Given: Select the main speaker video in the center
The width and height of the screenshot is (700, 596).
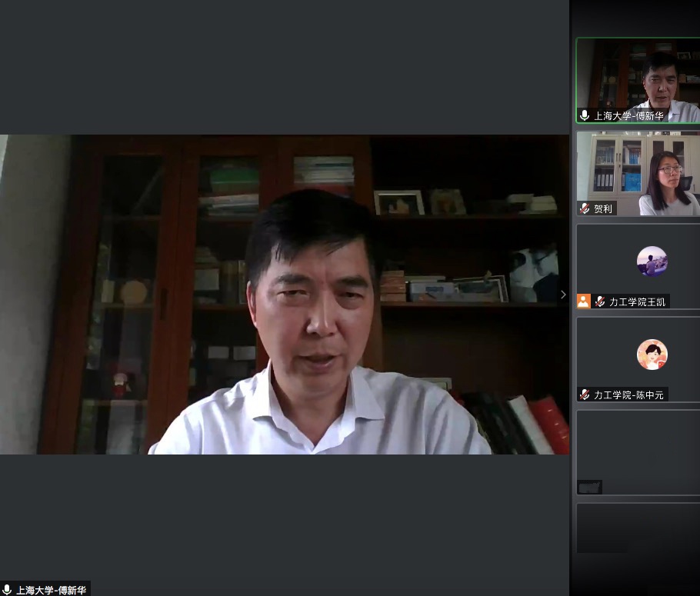Looking at the screenshot, I should (285, 294).
